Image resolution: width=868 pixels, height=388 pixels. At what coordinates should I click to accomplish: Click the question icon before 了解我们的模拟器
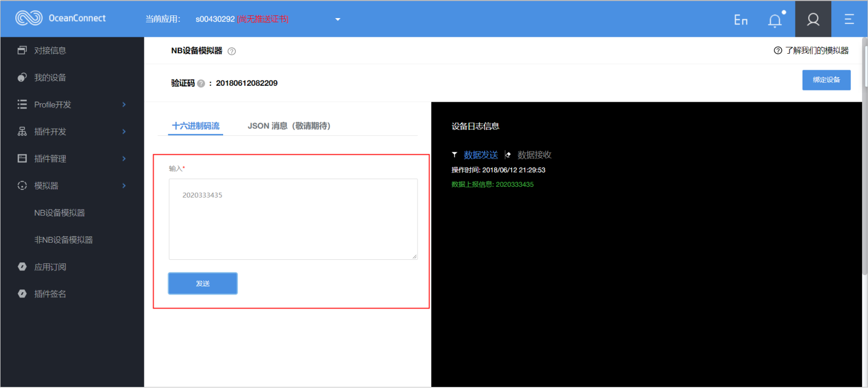[778, 51]
